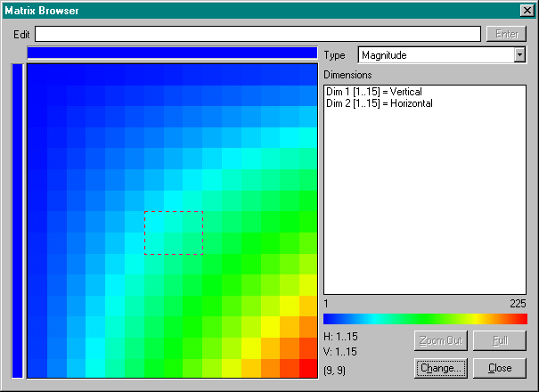Click the Edit input field
539x392 pixels.
257,34
